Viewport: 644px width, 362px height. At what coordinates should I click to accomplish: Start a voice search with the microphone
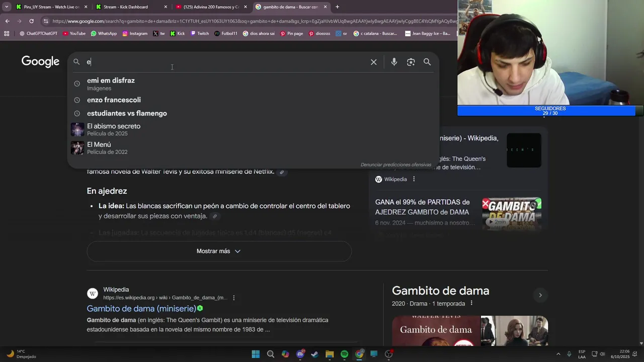[394, 62]
